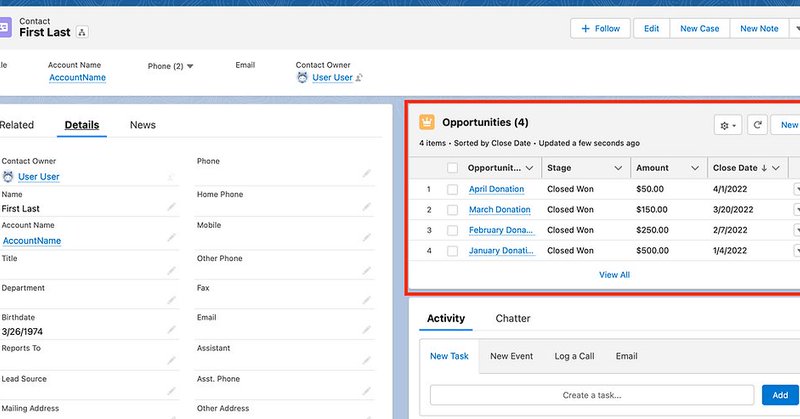The height and width of the screenshot is (419, 800).
Task: Open the March Donation opportunity link
Action: pyautogui.click(x=499, y=210)
